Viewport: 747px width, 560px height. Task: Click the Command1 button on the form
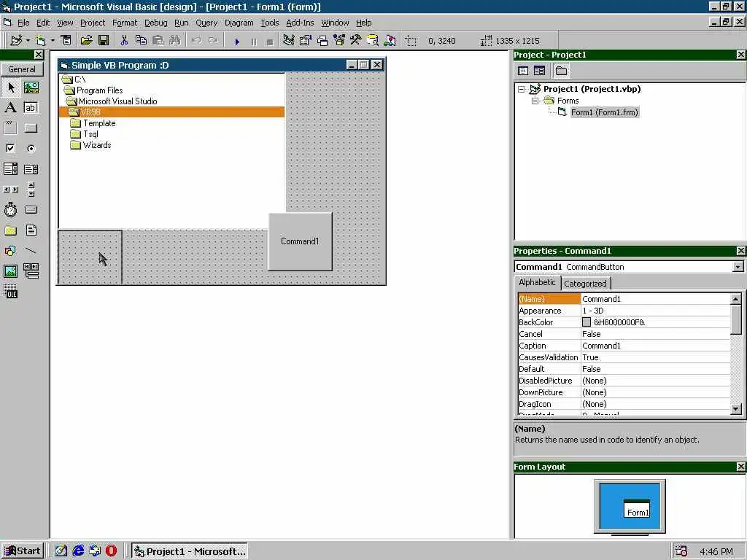coord(300,241)
